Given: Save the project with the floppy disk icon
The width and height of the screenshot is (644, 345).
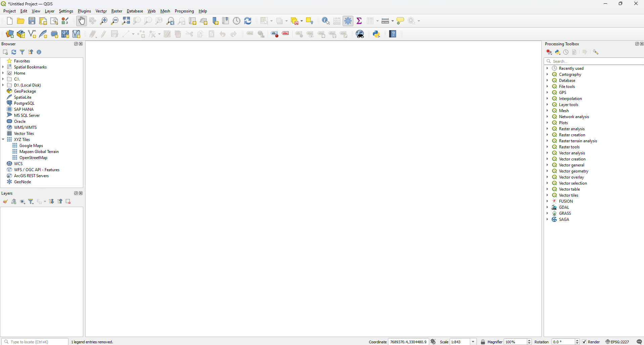Looking at the screenshot, I should (32, 21).
